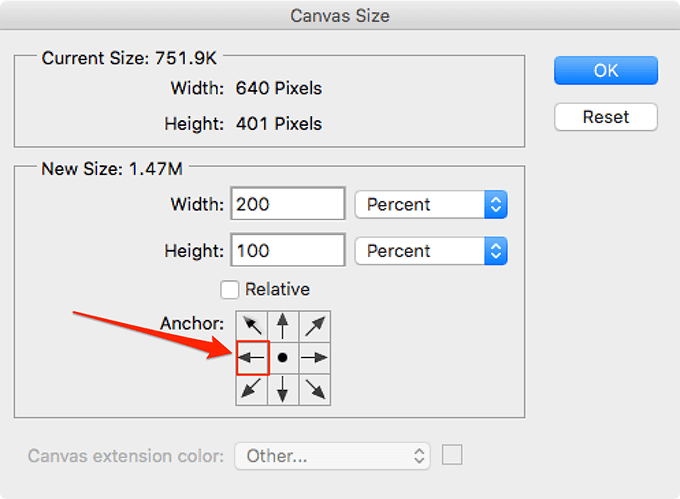
Task: Focus the Height input field
Action: point(288,250)
